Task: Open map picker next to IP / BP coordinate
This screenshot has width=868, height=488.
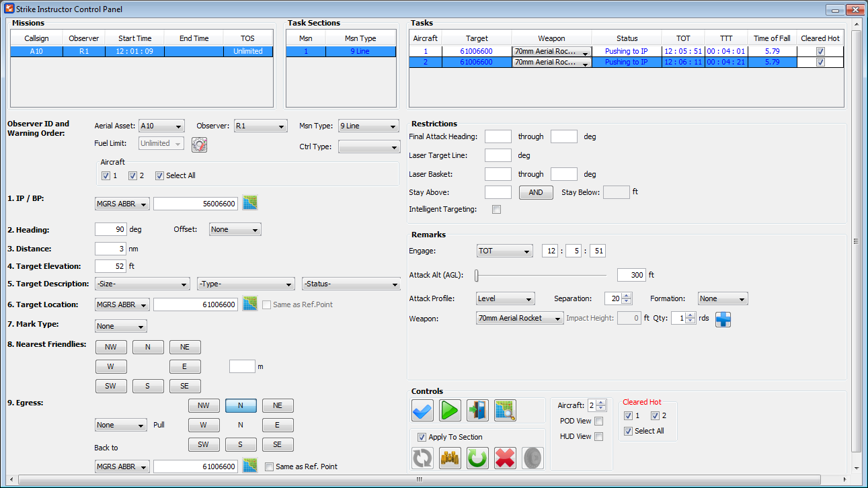Action: (250, 203)
